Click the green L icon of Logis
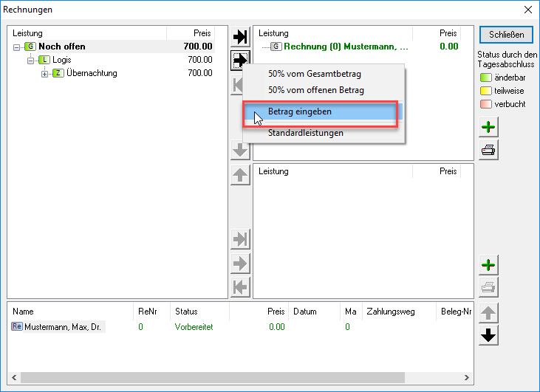The width and height of the screenshot is (540, 392). pyautogui.click(x=44, y=60)
